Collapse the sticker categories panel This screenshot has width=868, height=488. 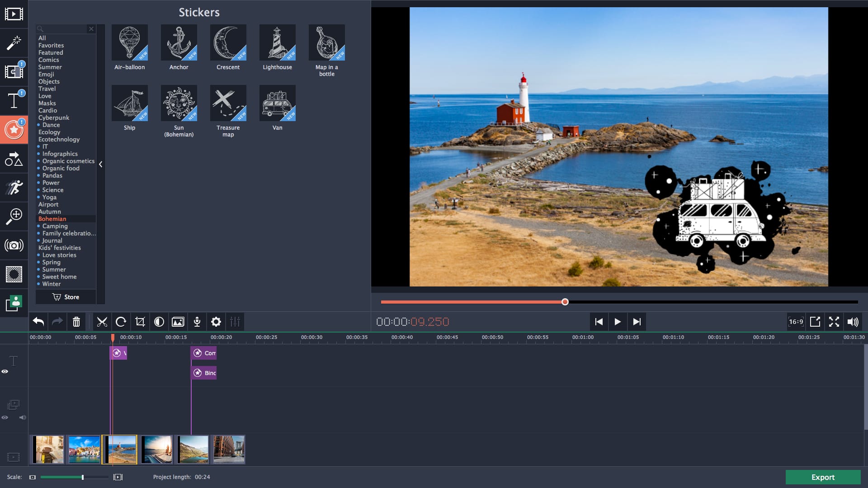(101, 164)
